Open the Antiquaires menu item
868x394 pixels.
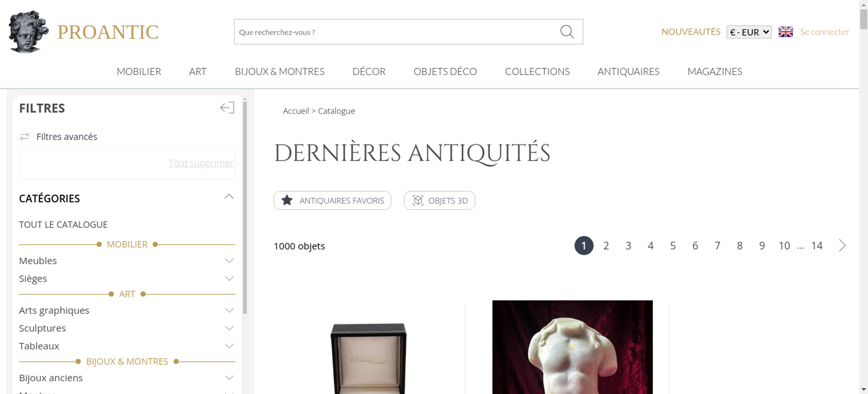coord(628,71)
